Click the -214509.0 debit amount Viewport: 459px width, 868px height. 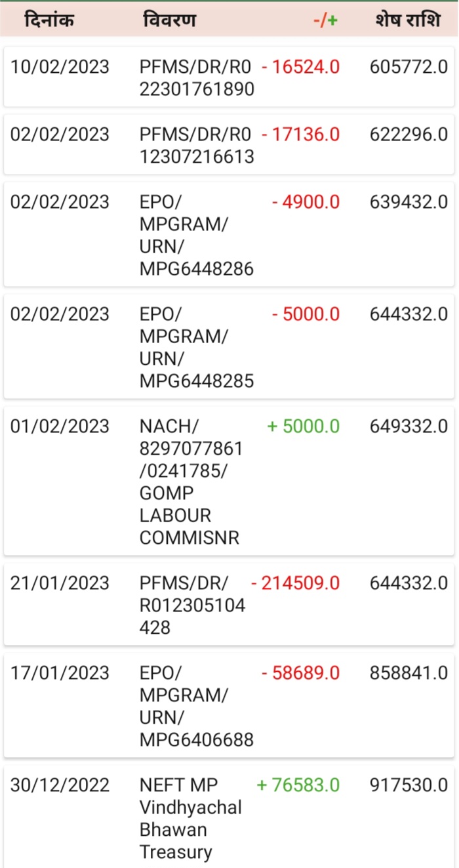tap(295, 583)
